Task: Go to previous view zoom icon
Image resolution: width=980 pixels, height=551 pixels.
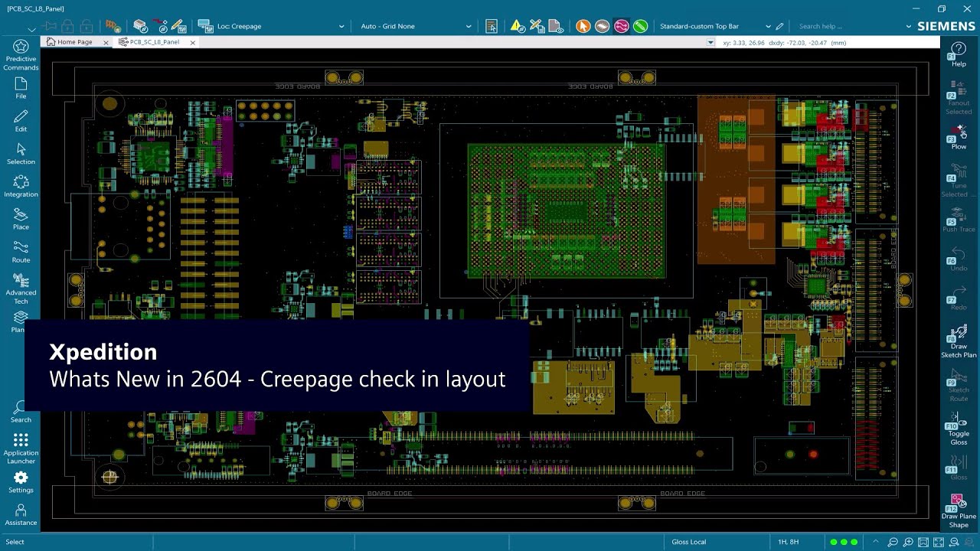Action: pyautogui.click(x=954, y=542)
